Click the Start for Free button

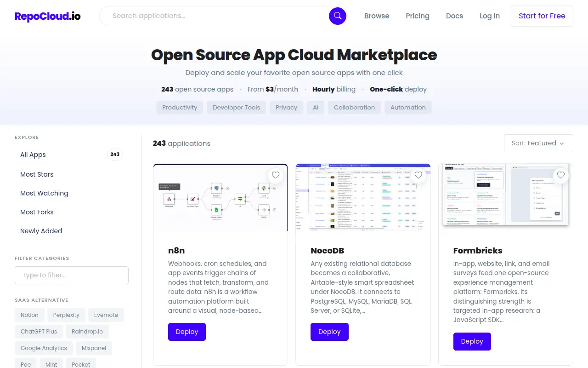(x=542, y=16)
